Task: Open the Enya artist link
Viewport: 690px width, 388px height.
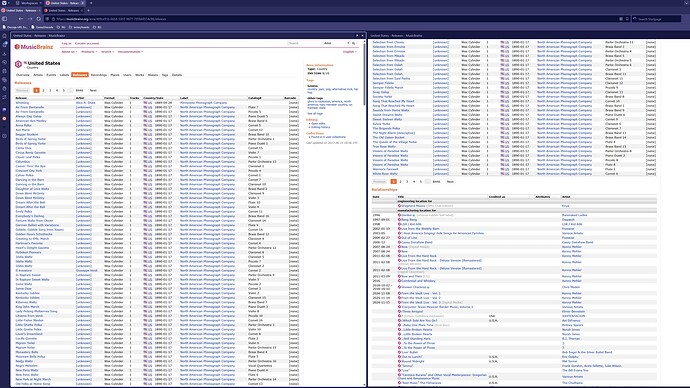Action: point(565,205)
